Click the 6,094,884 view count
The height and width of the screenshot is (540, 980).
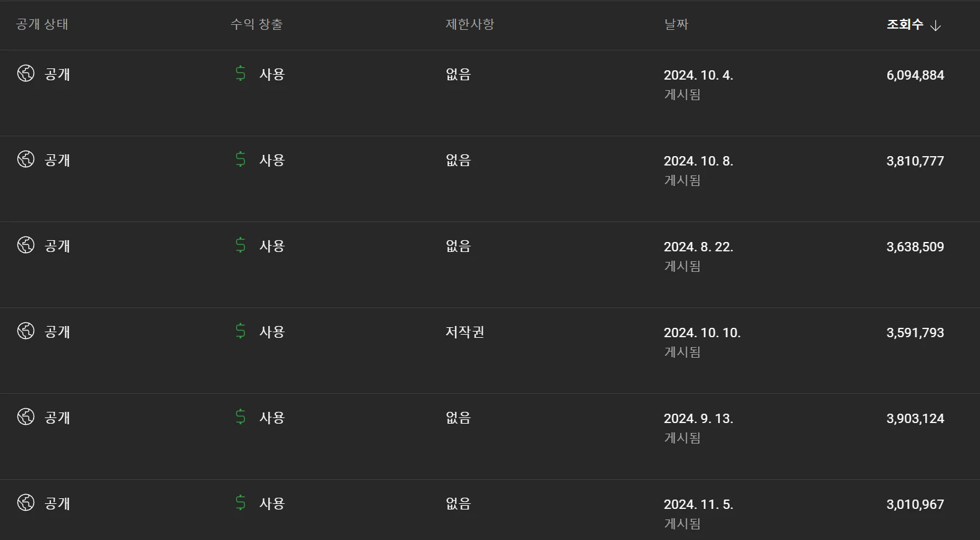pyautogui.click(x=915, y=75)
